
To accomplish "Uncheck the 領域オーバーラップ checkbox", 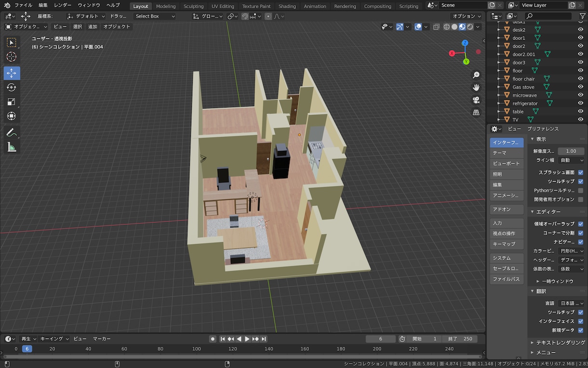I will 580,224.
